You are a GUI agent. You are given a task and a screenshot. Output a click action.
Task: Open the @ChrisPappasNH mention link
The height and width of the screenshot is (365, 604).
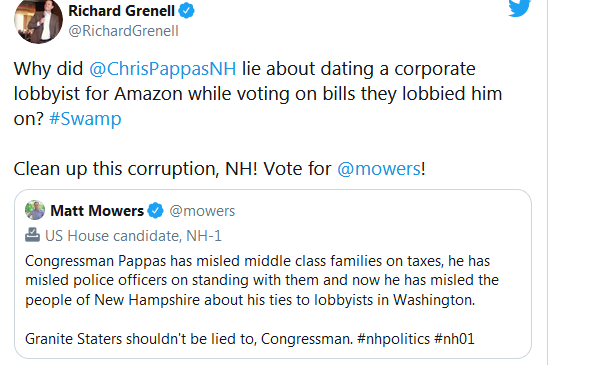pos(163,69)
